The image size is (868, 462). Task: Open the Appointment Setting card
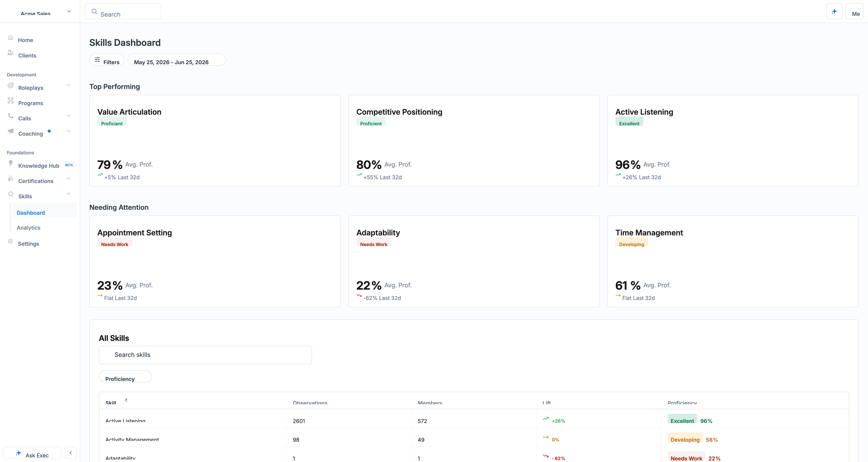pyautogui.click(x=215, y=261)
